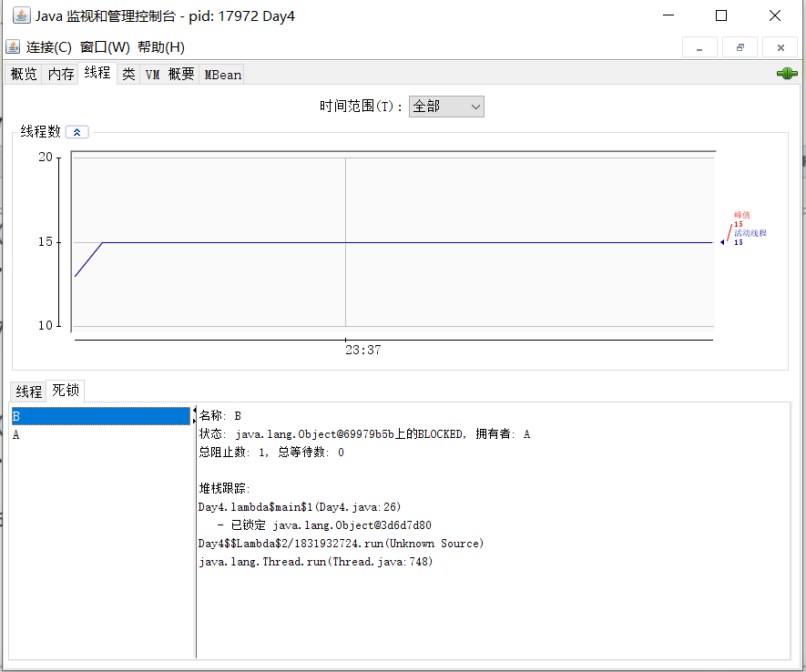The width and height of the screenshot is (806, 672).
Task: Select the 死锁 sub-tab
Action: pos(66,391)
